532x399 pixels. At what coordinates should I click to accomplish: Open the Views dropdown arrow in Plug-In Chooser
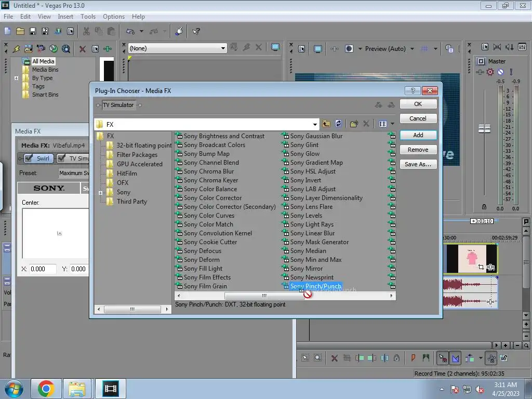click(393, 124)
